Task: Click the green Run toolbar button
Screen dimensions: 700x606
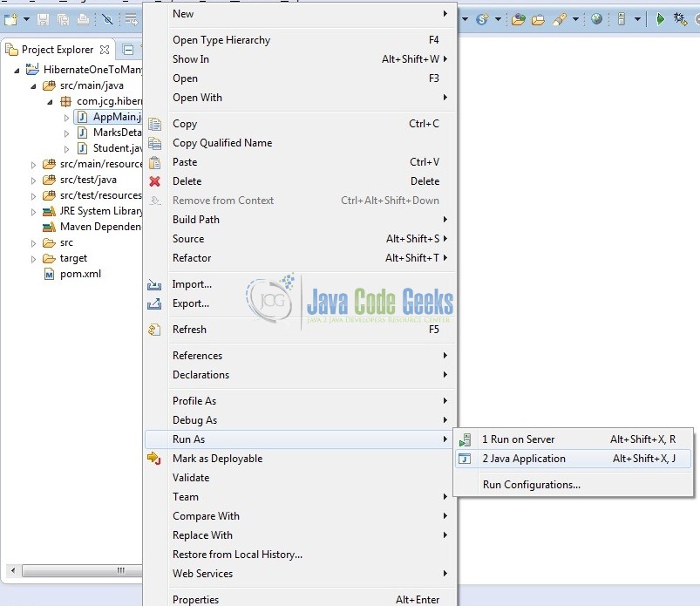Action: click(660, 19)
